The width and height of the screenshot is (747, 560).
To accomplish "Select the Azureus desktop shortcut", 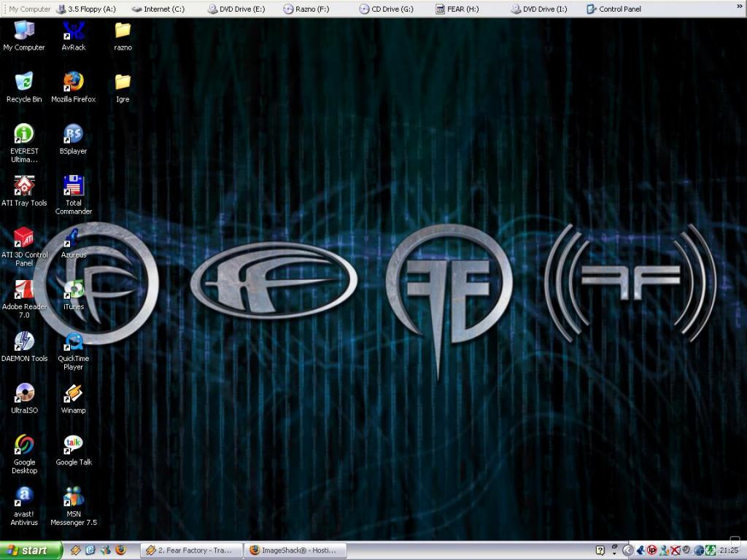I will tap(74, 244).
